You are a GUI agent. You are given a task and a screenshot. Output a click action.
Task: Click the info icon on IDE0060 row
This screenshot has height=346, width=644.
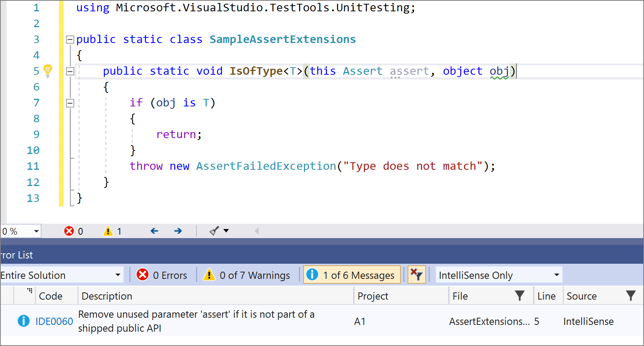pos(23,321)
